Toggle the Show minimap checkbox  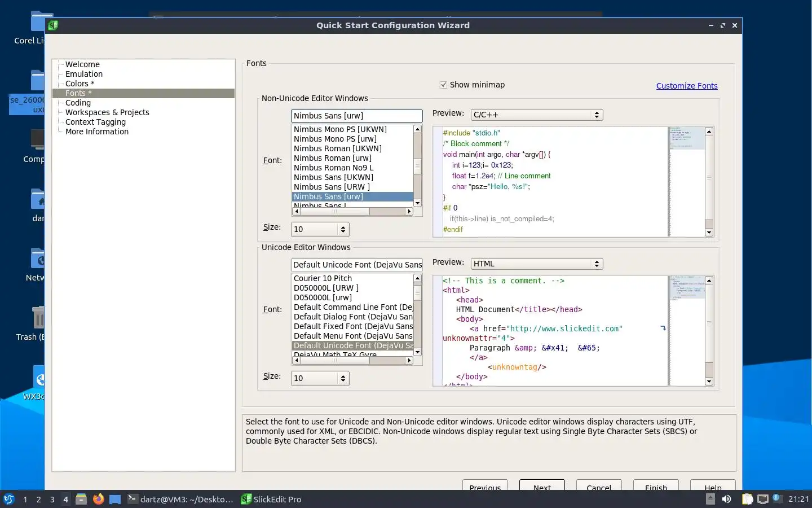(x=443, y=85)
